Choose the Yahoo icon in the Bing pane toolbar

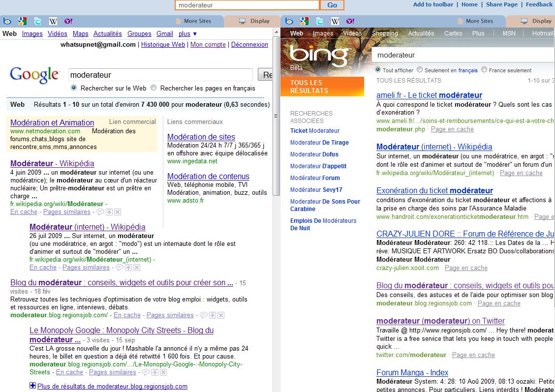click(350, 21)
